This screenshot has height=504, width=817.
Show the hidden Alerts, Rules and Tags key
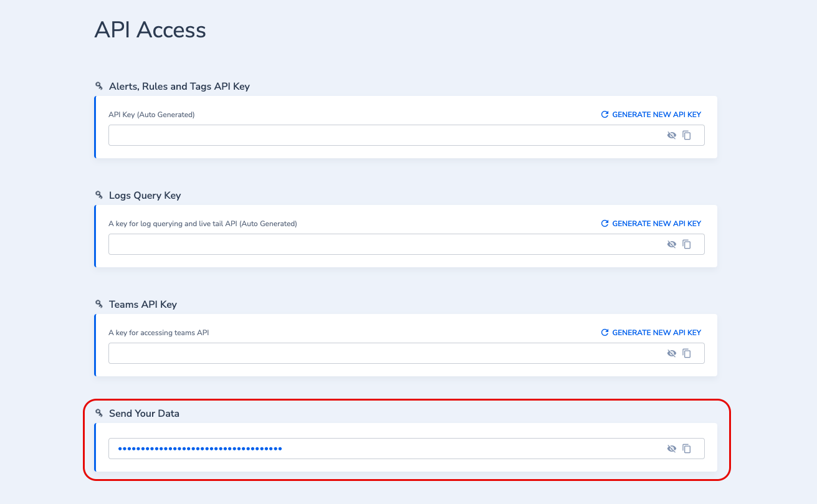pos(672,135)
